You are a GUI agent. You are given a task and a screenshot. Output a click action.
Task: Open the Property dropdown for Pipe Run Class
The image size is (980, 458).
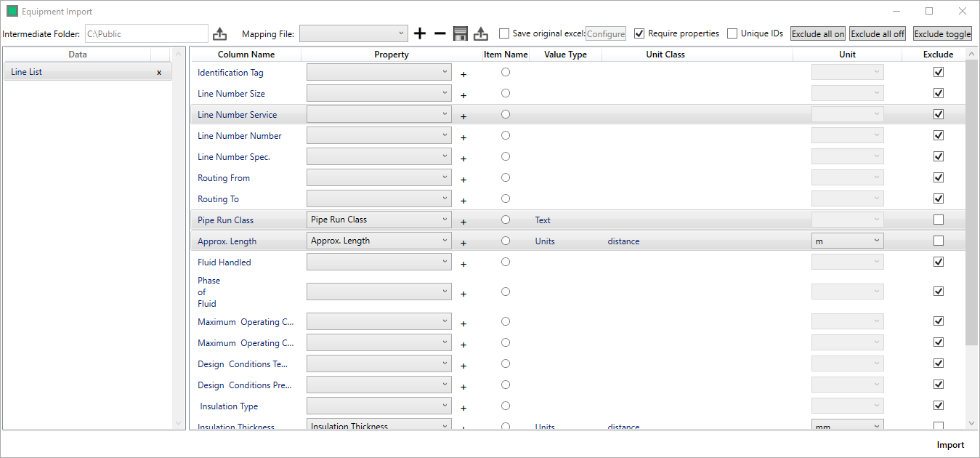coord(378,220)
